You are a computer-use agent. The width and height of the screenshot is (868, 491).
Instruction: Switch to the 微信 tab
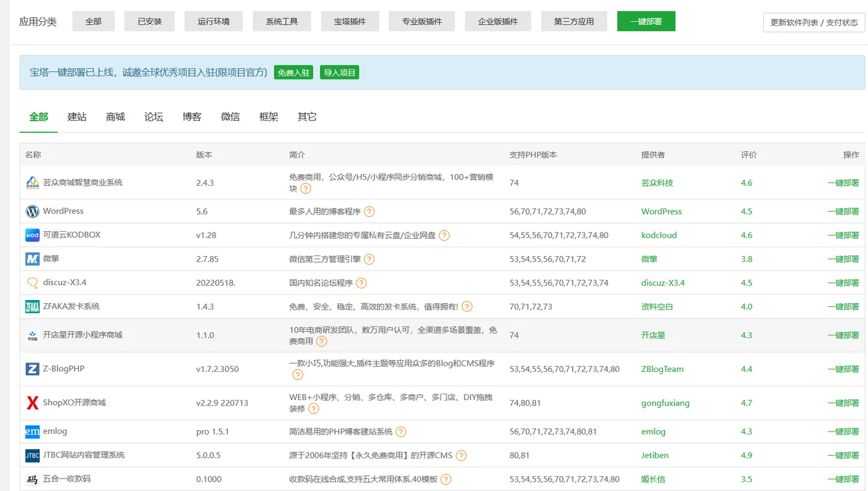(230, 117)
